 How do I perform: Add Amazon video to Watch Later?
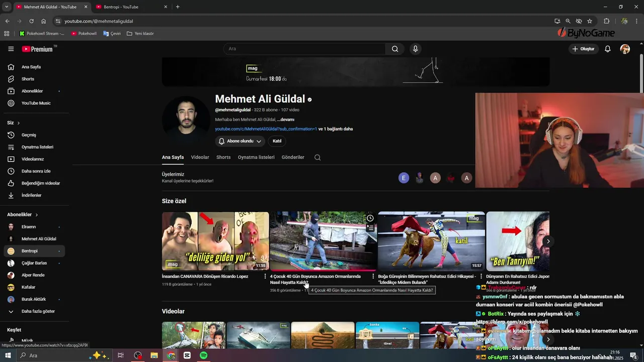pyautogui.click(x=370, y=218)
